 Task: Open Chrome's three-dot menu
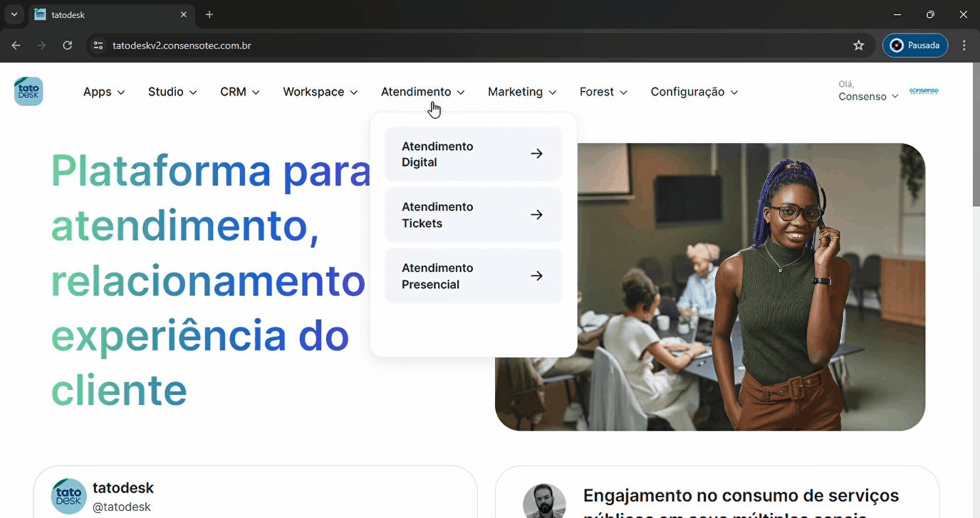pos(964,46)
